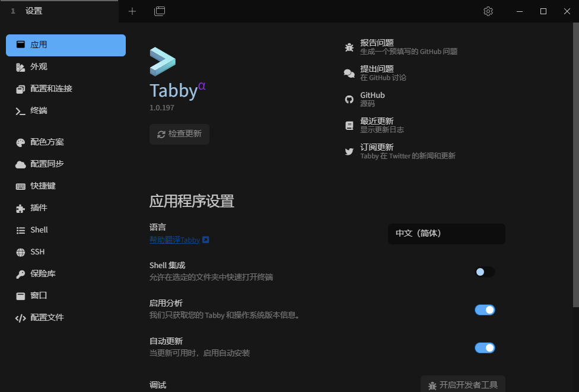Click the swatch icon beside 外观
The image size is (579, 392).
(x=21, y=68)
